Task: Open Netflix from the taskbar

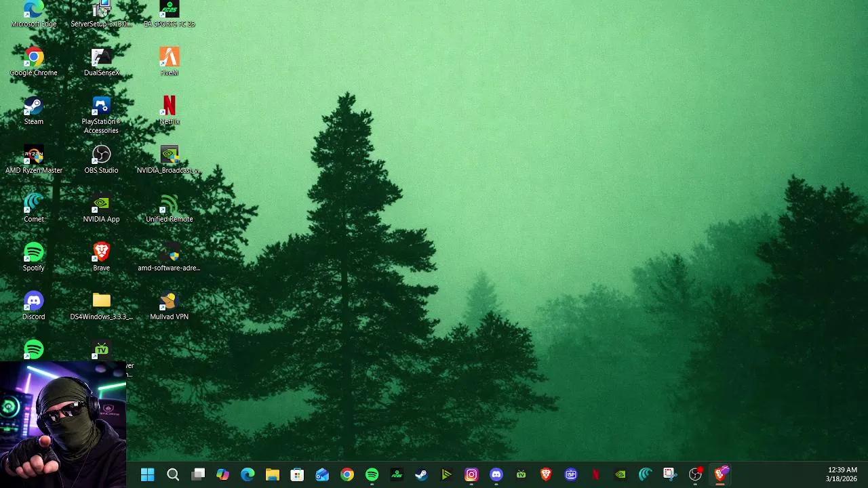Action: [595, 474]
